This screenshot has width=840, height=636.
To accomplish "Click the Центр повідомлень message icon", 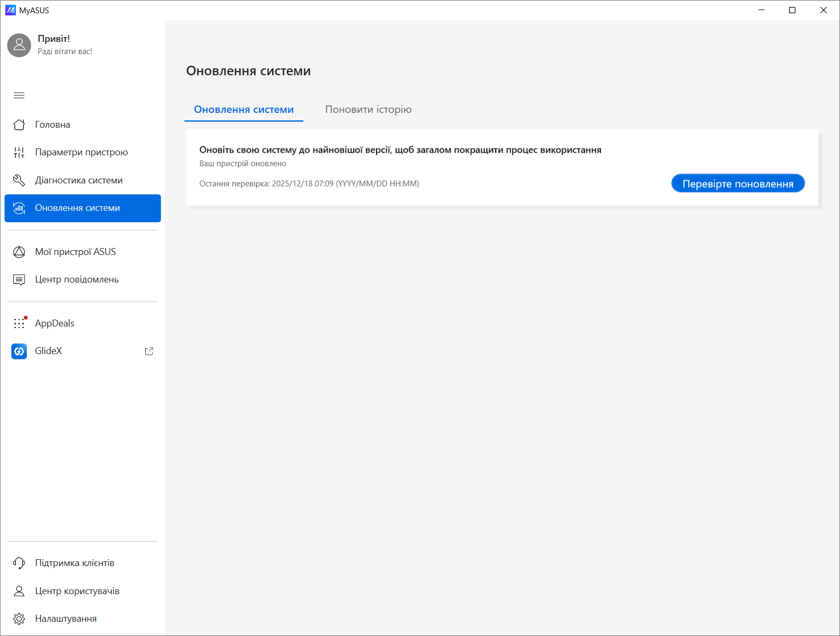I will (x=19, y=280).
